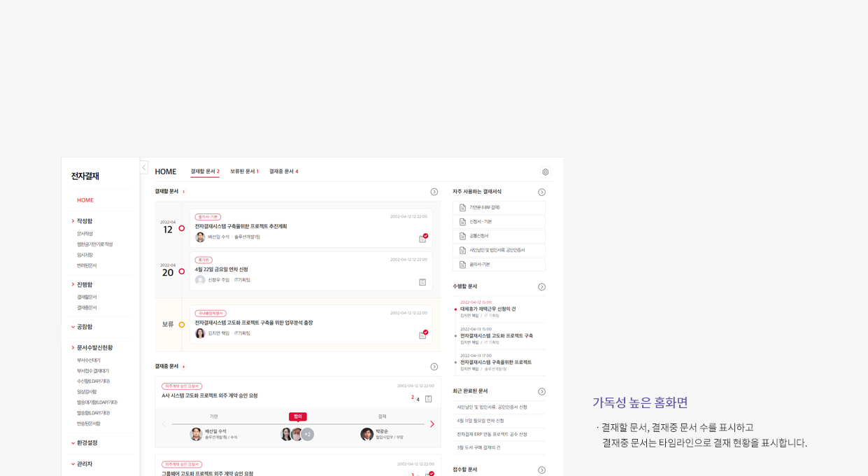Open the settings gear icon

coord(546,172)
